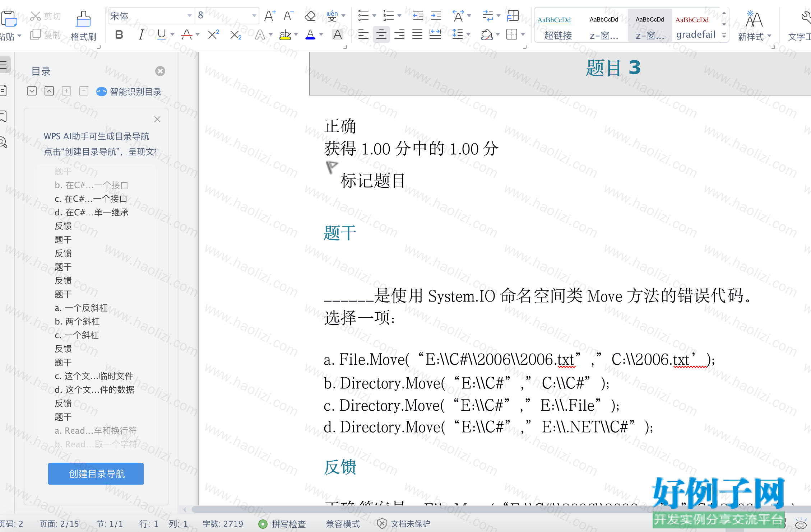Screen dimensions: 811x532
Task: Select outline item d. 在C#...单一继承
Action: [92, 213]
